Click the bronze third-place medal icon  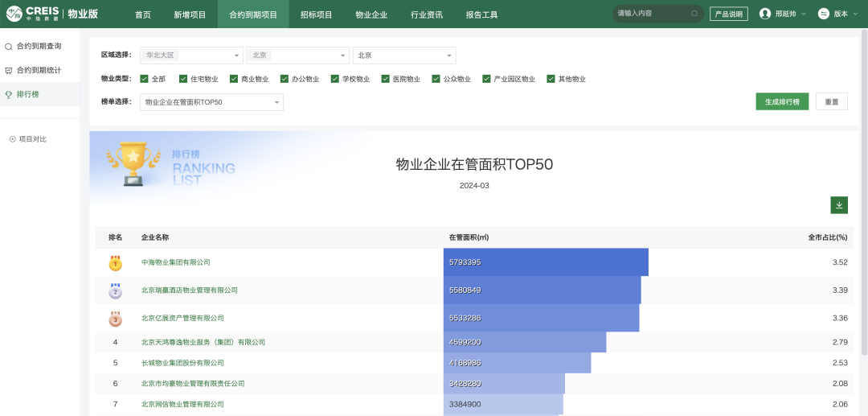click(x=115, y=319)
